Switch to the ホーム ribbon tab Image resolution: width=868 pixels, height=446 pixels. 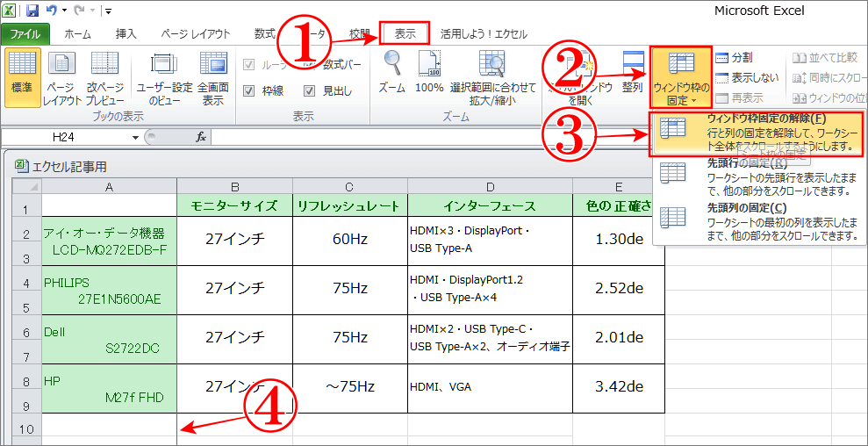tap(78, 33)
